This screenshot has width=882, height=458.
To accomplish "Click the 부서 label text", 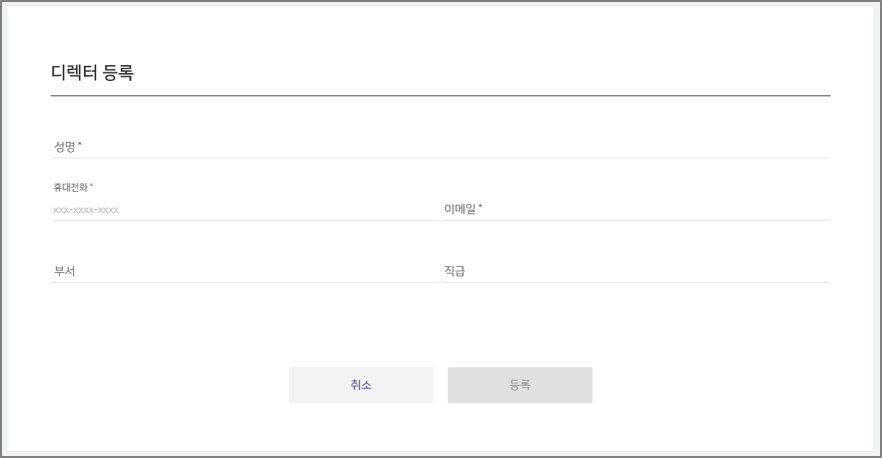I will click(65, 271).
